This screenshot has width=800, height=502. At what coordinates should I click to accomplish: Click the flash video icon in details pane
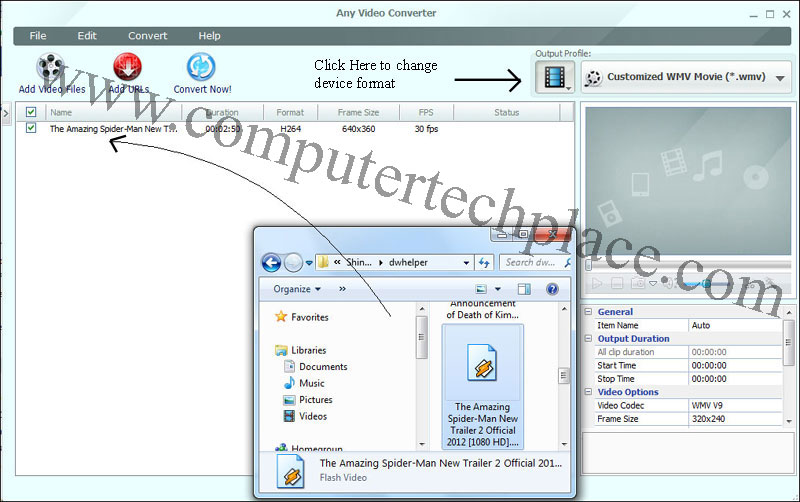(x=291, y=471)
